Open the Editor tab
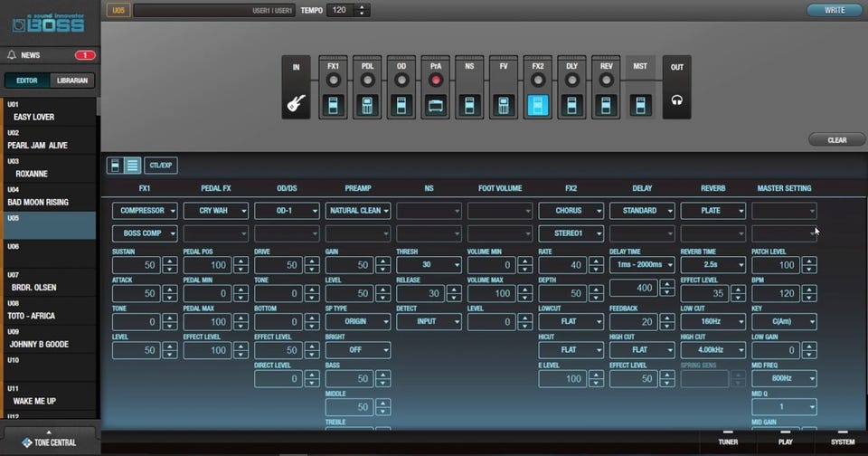 [x=27, y=81]
